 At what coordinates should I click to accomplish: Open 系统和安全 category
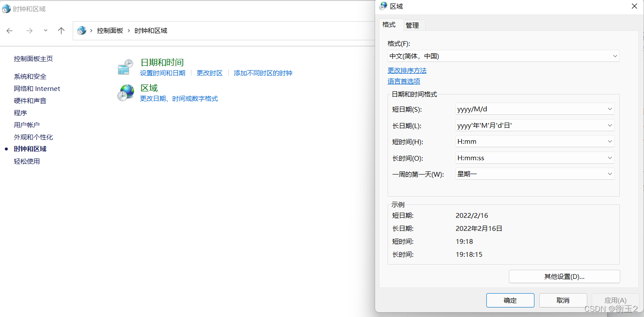click(30, 77)
